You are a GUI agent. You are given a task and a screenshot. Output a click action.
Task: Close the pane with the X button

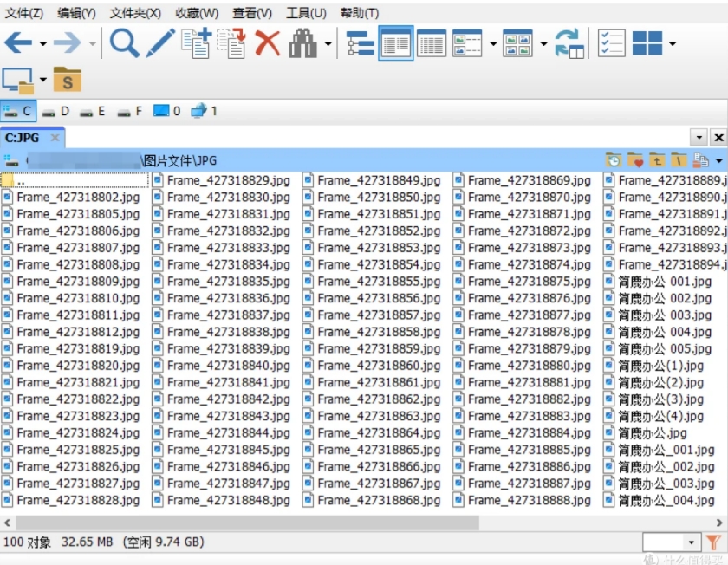pyautogui.click(x=718, y=138)
